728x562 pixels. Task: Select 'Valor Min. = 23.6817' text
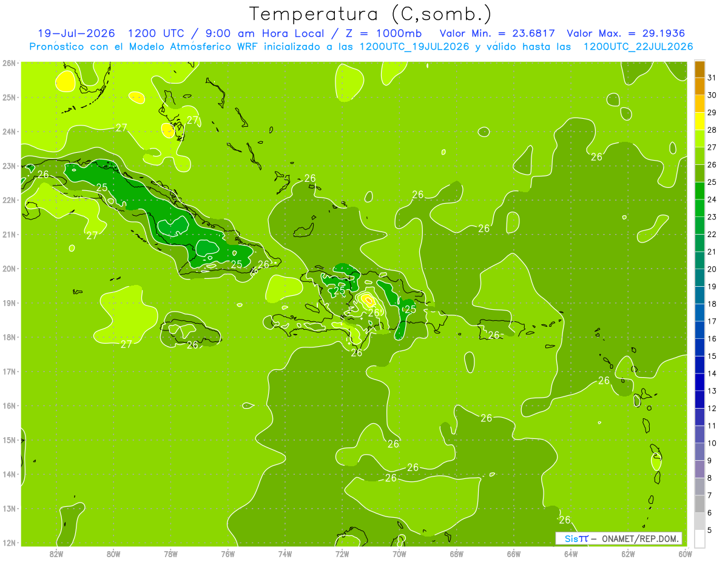[497, 33]
